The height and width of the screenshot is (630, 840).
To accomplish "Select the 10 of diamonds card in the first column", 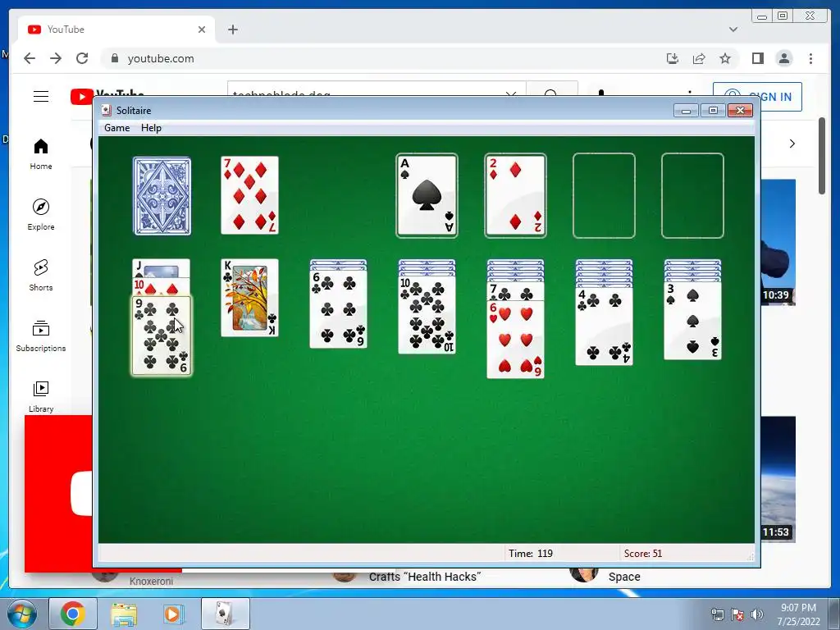I will pos(162,287).
